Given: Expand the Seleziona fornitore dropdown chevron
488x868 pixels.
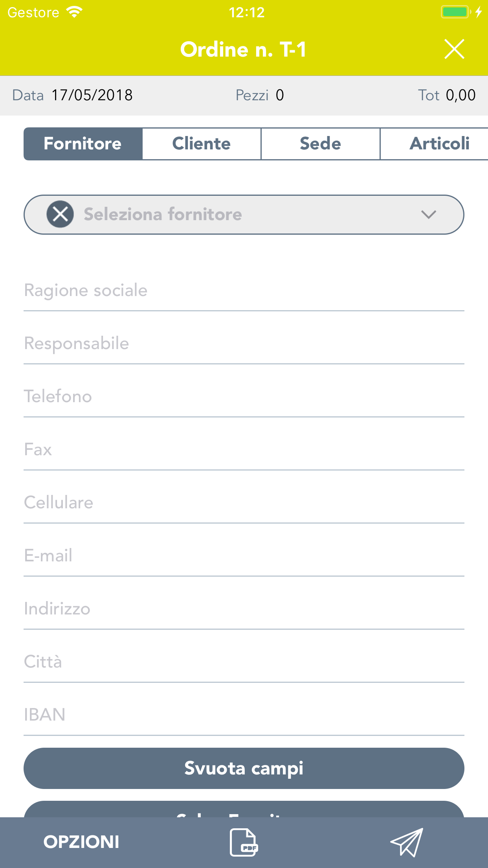Looking at the screenshot, I should click(x=428, y=214).
